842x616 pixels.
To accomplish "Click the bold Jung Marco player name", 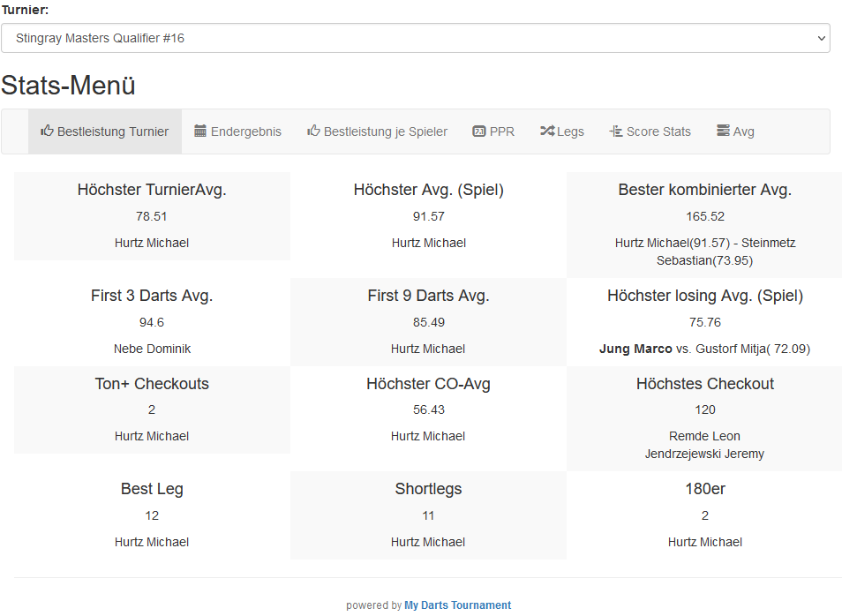I will coord(635,349).
